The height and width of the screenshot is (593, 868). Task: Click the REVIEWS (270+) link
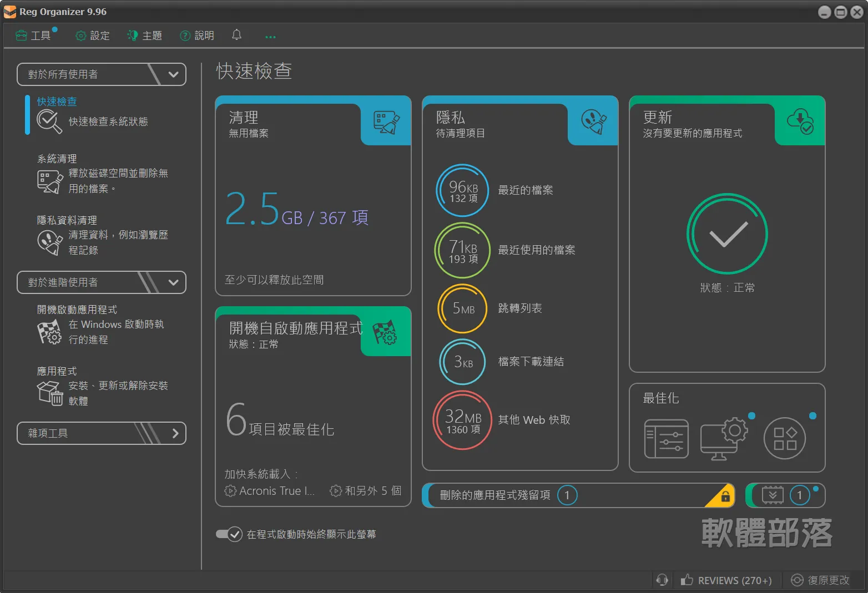tap(726, 580)
